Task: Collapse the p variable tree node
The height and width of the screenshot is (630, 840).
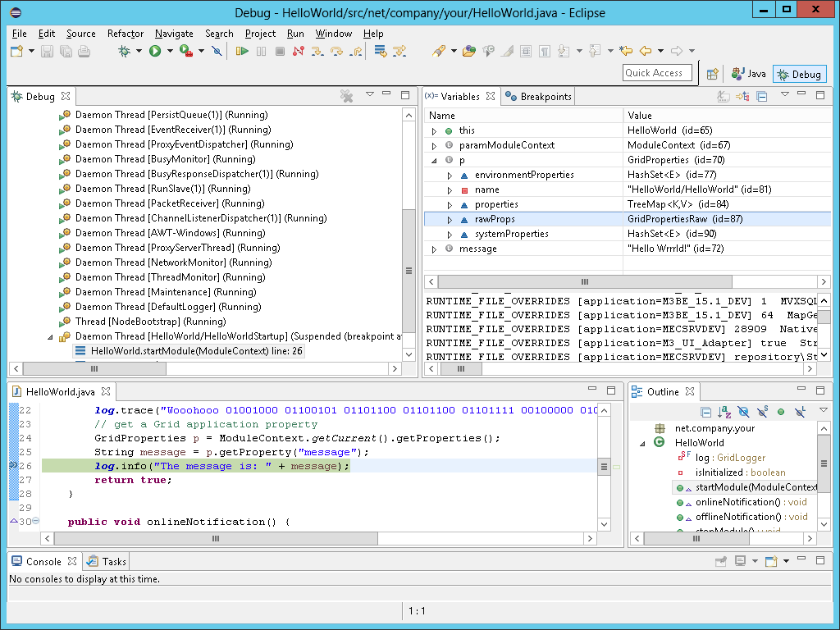Action: (x=434, y=160)
